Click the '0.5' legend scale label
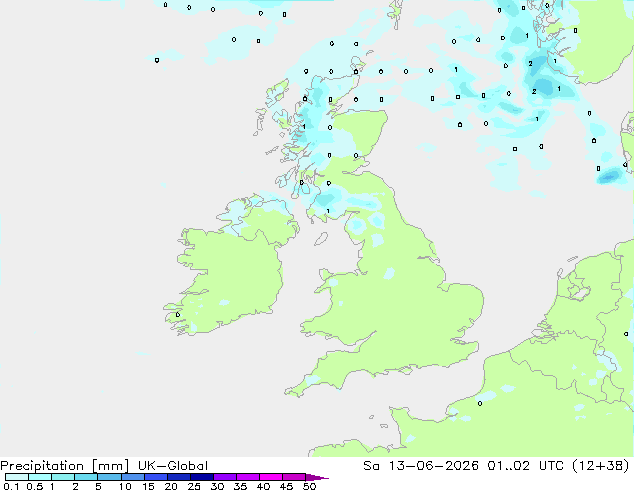The image size is (634, 490). pos(35,486)
